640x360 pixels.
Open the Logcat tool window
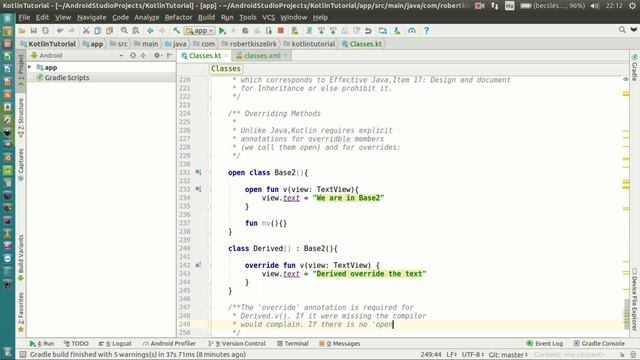point(115,344)
